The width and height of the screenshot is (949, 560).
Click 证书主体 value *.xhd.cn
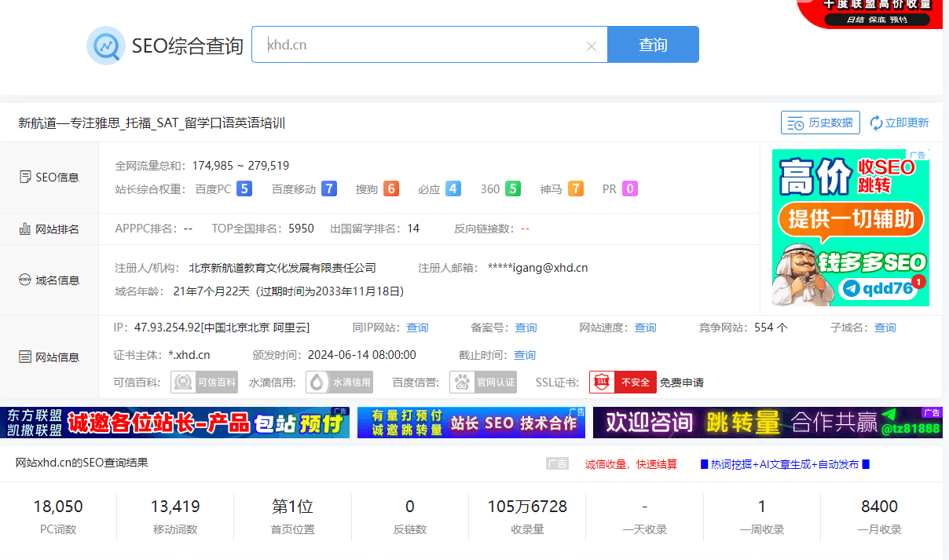pos(189,355)
